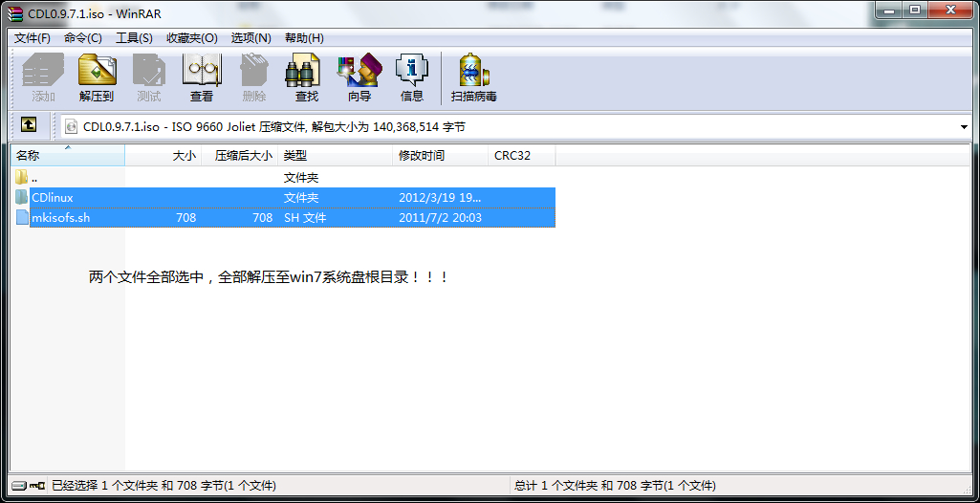
Task: Open the Help (帮助) menu
Action: (x=304, y=38)
